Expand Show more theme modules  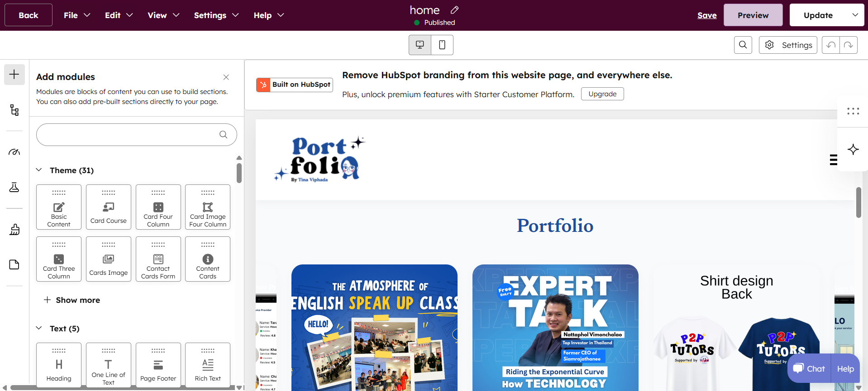tap(72, 300)
